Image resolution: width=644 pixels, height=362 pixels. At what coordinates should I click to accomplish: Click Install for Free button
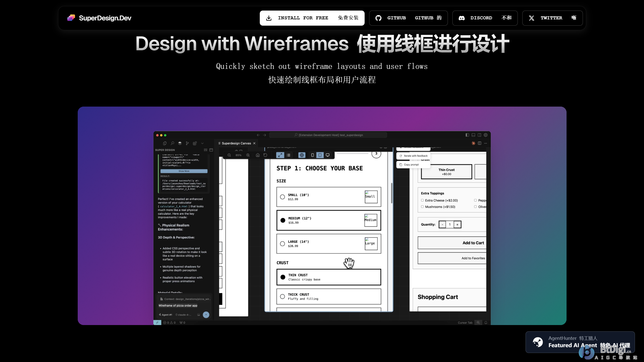(x=312, y=18)
